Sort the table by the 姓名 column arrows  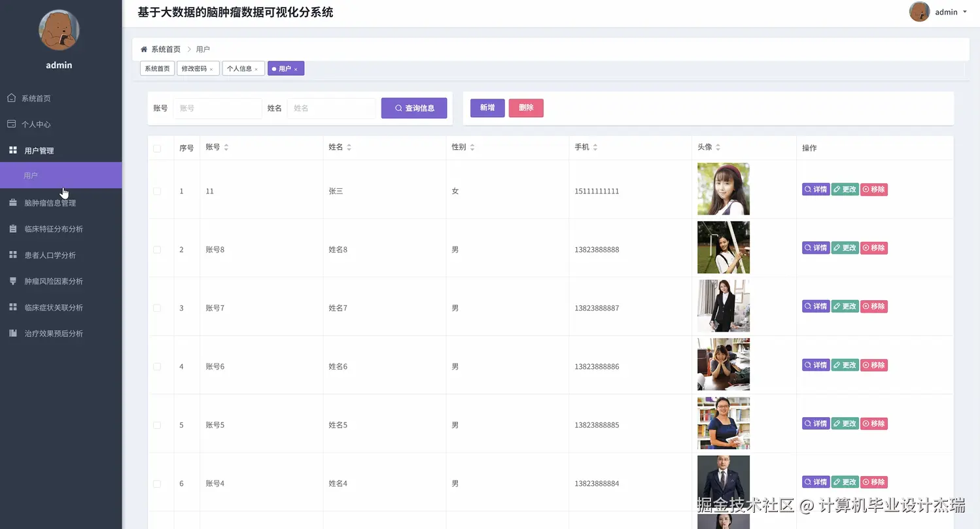pos(349,147)
